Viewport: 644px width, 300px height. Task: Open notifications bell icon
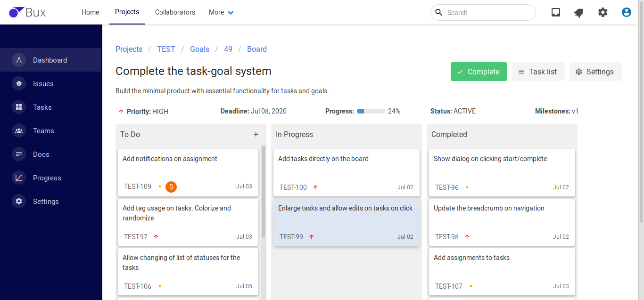(x=578, y=13)
